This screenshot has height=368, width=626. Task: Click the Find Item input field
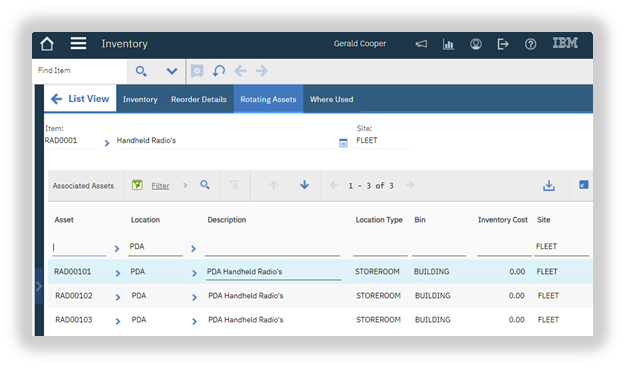pyautogui.click(x=80, y=71)
